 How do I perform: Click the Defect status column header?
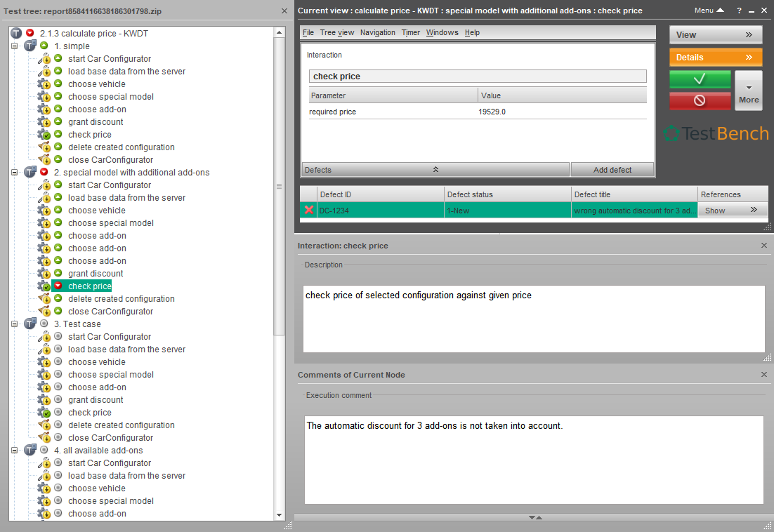[507, 194]
